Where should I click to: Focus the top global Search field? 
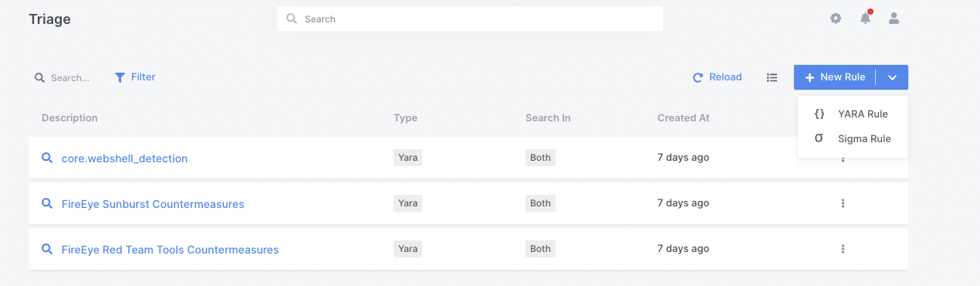[470, 19]
